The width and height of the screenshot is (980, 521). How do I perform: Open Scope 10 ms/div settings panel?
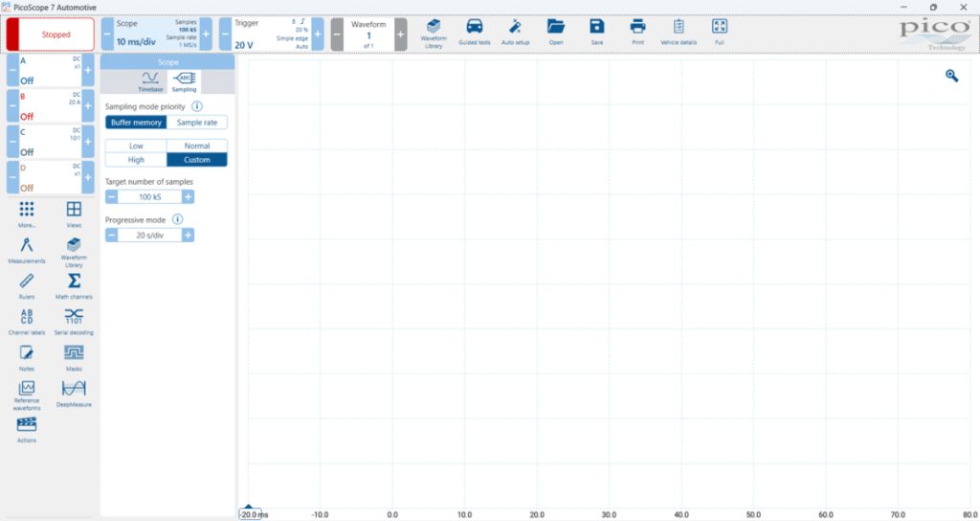[156, 34]
